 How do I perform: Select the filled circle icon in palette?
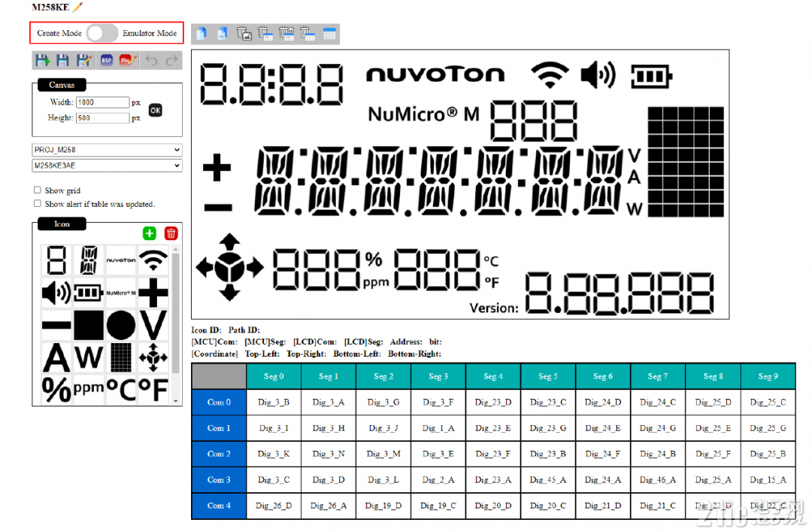(120, 326)
